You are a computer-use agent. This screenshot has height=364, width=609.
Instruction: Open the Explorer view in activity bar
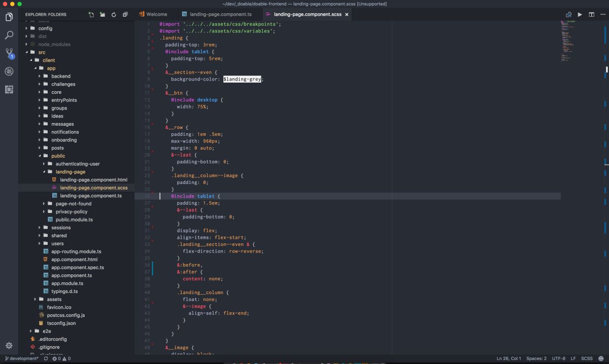pos(9,17)
